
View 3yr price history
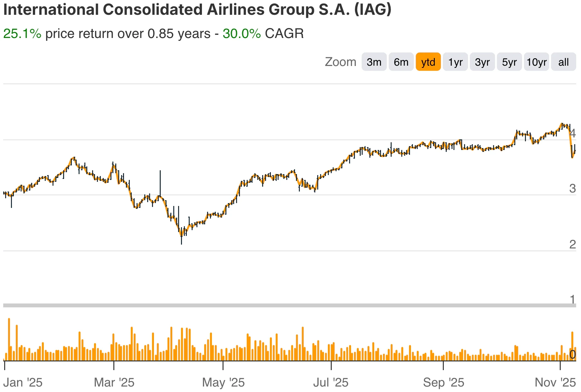click(482, 62)
